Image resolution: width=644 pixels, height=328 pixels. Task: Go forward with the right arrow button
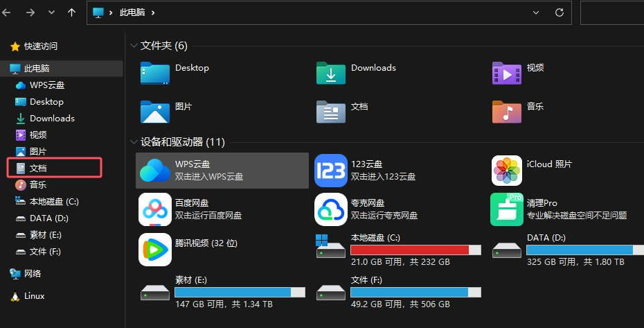30,12
